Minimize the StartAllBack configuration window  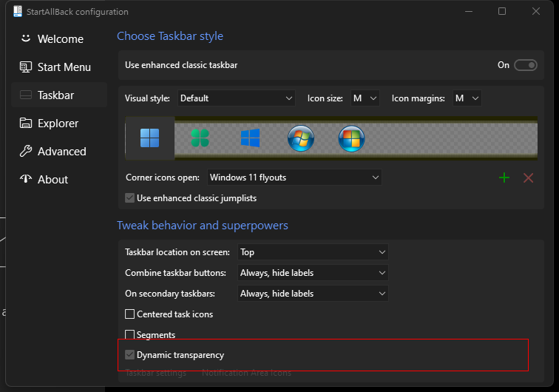click(469, 11)
